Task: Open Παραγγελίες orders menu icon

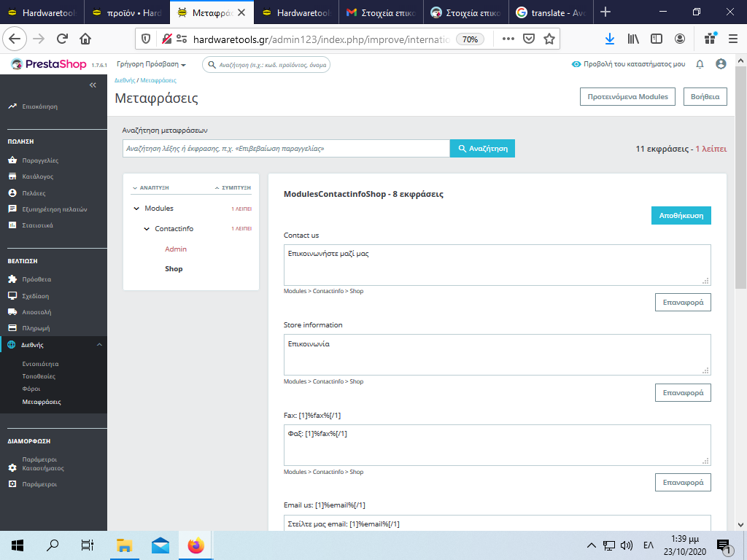Action: (12, 160)
